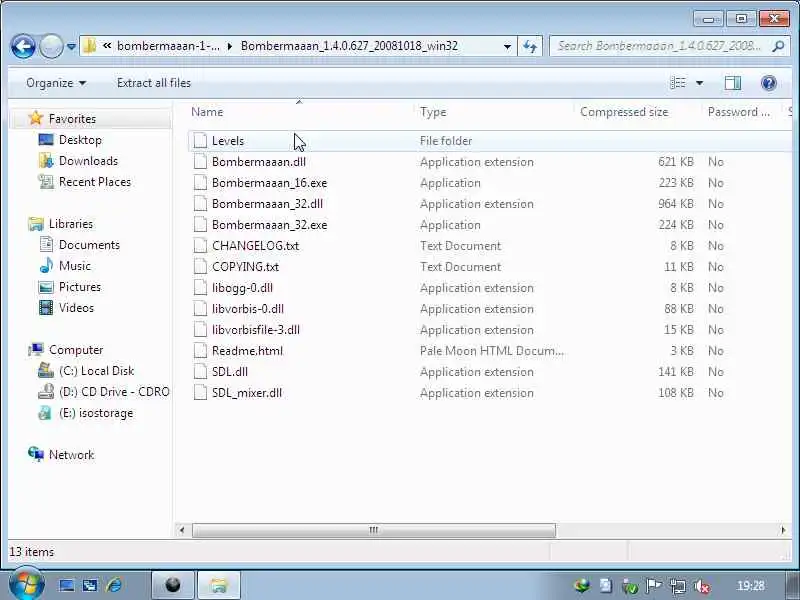
Task: Click the network tray icon
Action: [678, 586]
